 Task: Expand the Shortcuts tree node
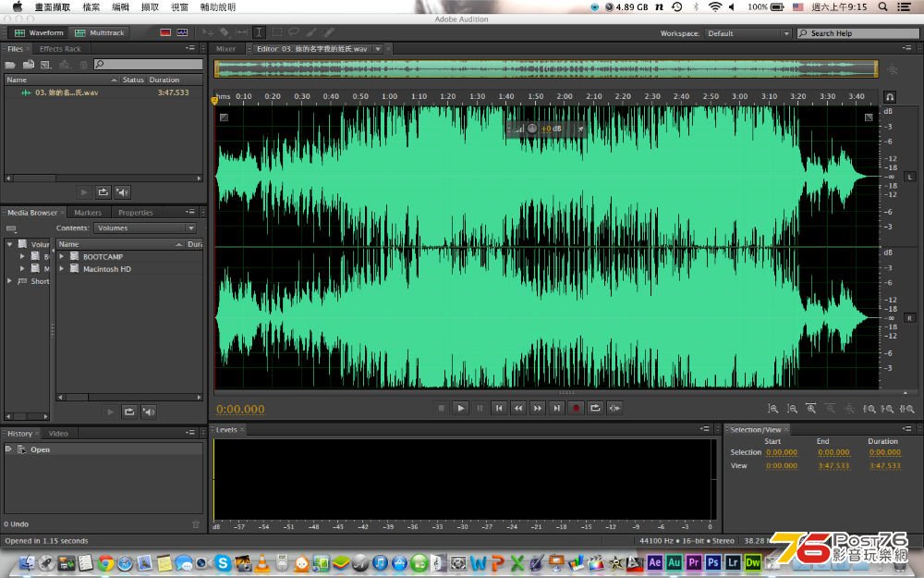tap(9, 281)
